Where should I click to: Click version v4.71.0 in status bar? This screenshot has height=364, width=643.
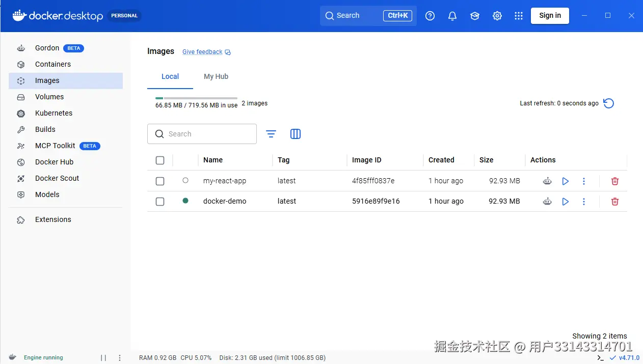pos(624,358)
